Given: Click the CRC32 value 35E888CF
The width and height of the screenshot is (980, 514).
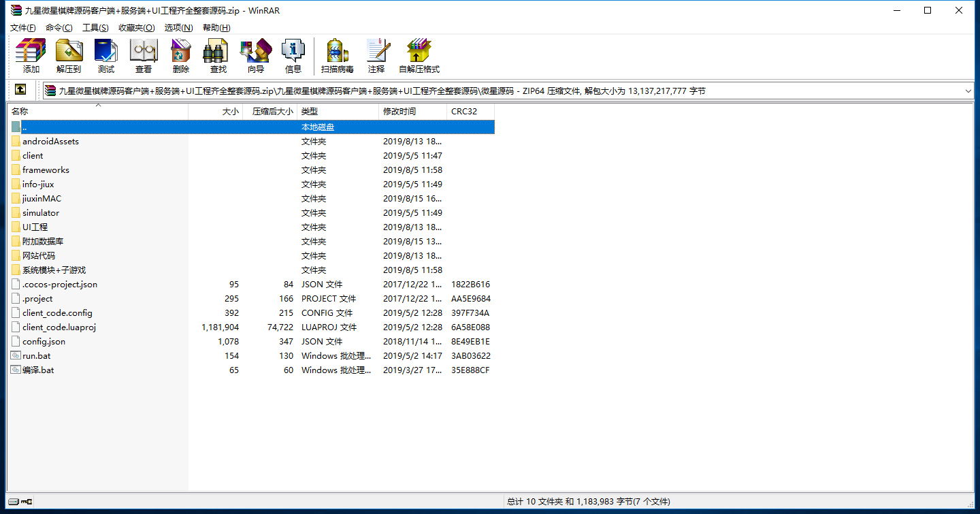Looking at the screenshot, I should (471, 370).
